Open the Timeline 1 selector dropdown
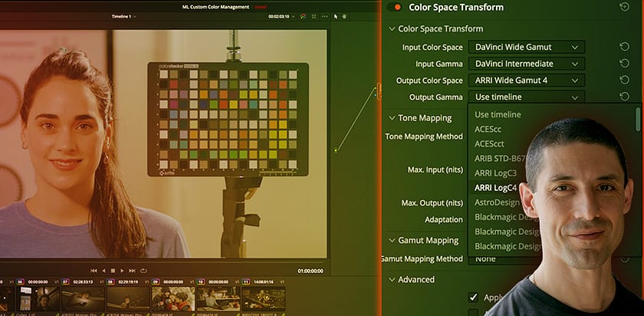This screenshot has width=644, height=316. 123,16
